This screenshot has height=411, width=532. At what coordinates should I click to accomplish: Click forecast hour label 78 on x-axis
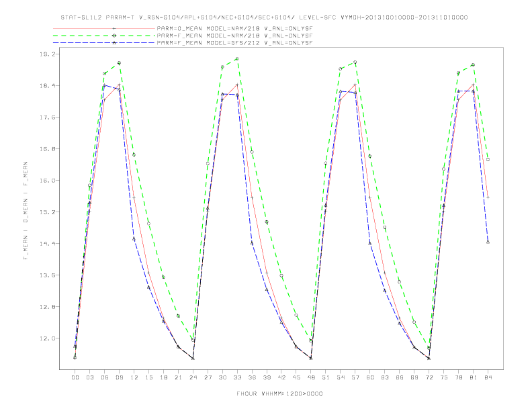[x=458, y=377]
